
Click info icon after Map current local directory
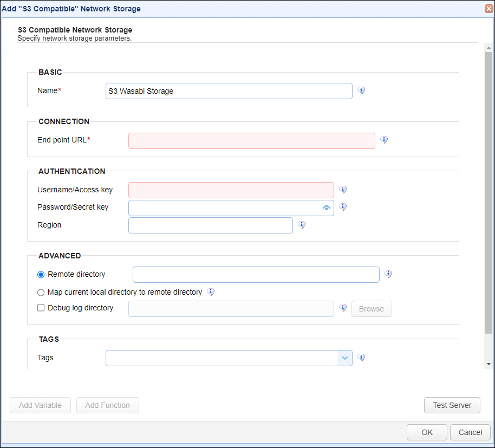click(211, 292)
